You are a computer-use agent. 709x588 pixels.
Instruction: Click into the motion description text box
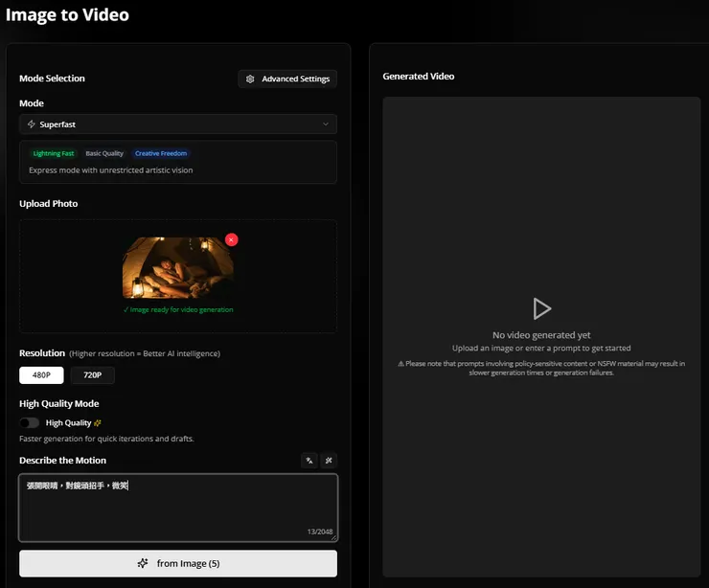(177, 508)
